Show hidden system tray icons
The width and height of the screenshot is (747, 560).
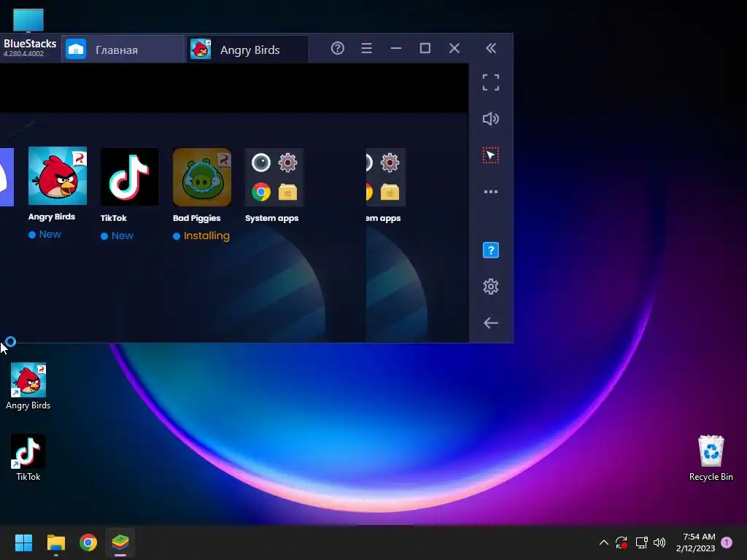[603, 542]
